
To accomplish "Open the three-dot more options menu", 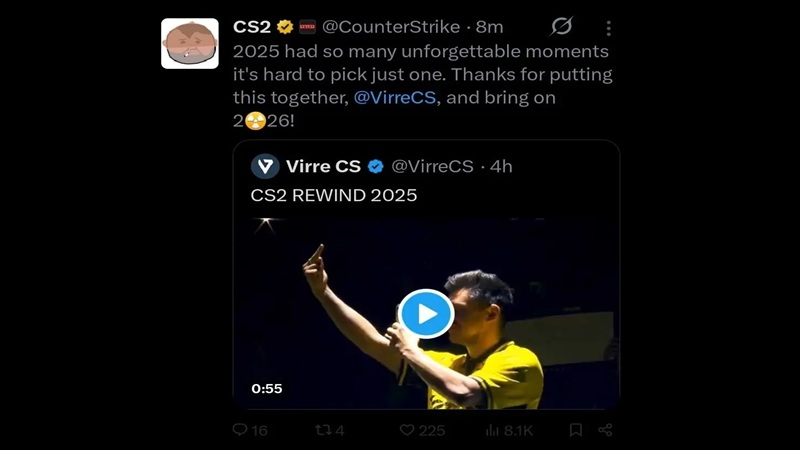I will (608, 28).
